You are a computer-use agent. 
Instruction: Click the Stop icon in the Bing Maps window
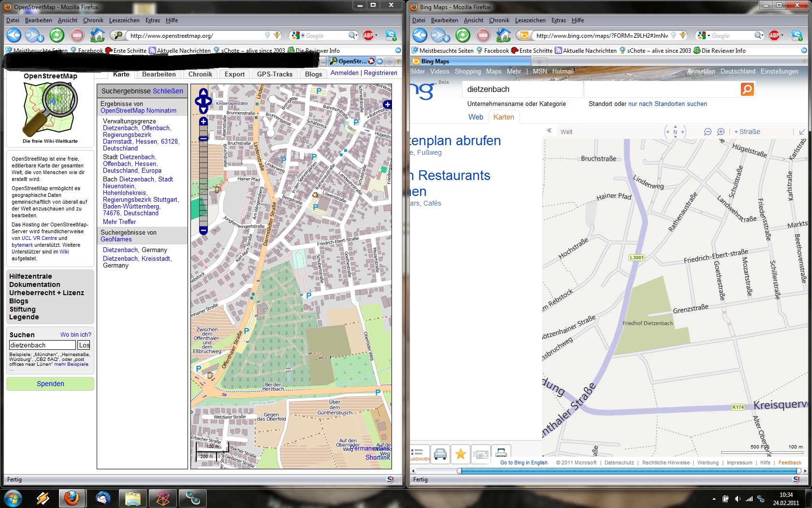(483, 35)
